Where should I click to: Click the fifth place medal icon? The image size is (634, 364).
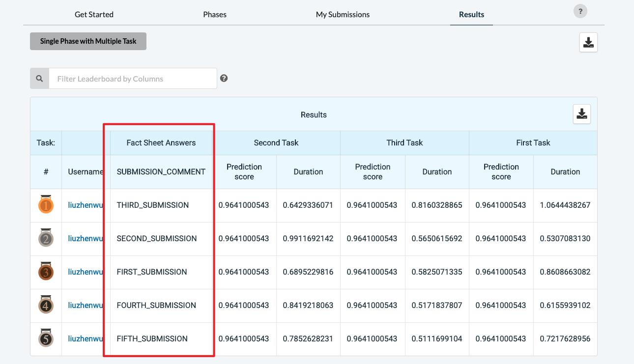coord(46,338)
